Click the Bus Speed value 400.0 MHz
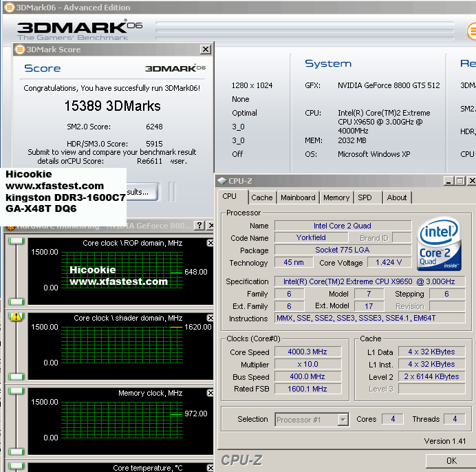Viewport: 476px width, 472px height. click(308, 376)
